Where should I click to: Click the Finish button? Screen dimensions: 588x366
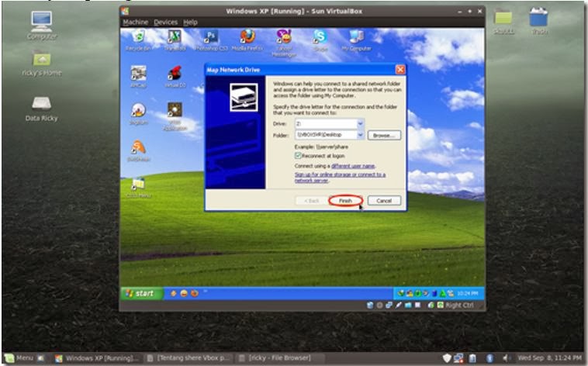[x=345, y=201]
